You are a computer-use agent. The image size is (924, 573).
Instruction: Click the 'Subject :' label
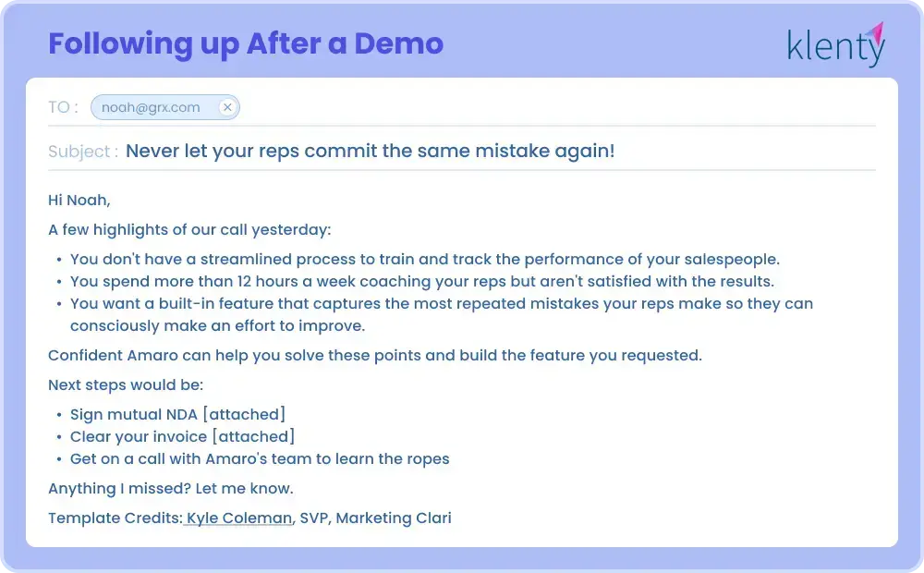point(83,152)
